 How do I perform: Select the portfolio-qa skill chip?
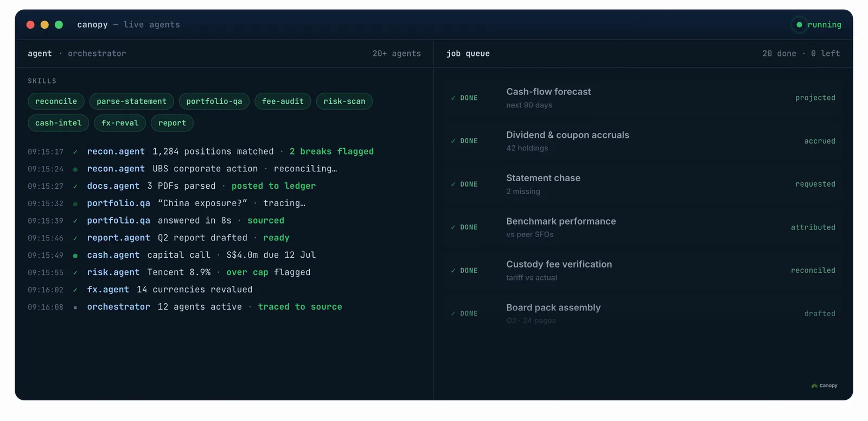(x=214, y=101)
